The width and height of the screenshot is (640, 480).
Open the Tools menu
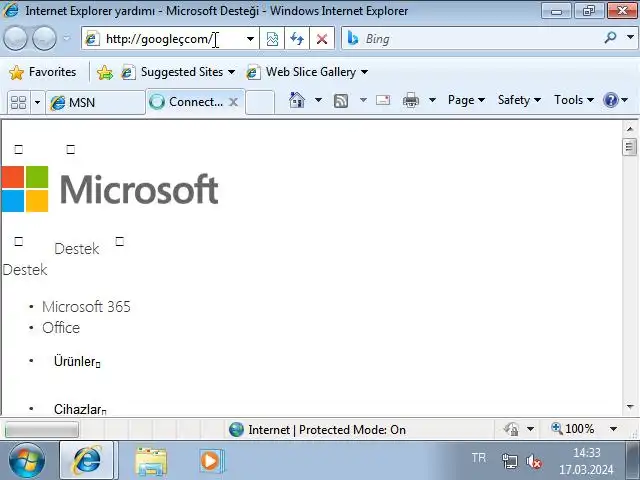(573, 100)
